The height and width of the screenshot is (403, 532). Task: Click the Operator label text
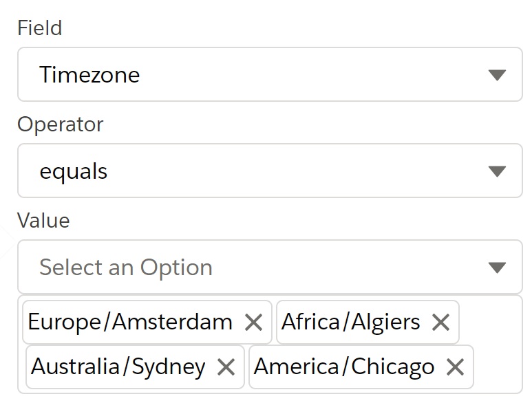61,124
